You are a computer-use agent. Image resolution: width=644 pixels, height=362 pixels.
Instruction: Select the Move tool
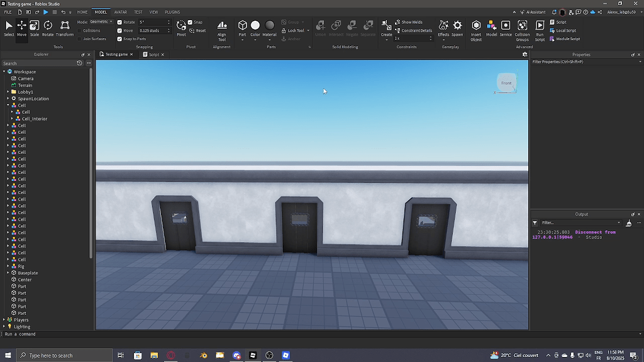(x=21, y=26)
